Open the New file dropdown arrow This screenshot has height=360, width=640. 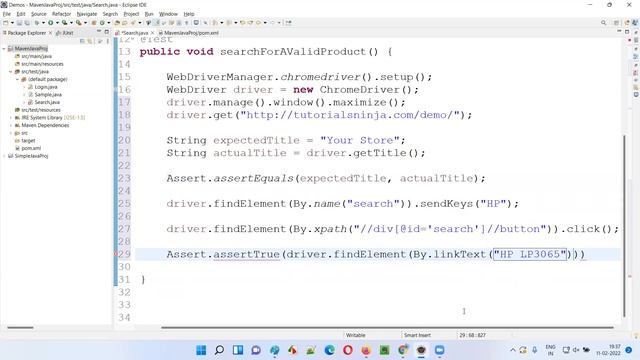click(12, 23)
